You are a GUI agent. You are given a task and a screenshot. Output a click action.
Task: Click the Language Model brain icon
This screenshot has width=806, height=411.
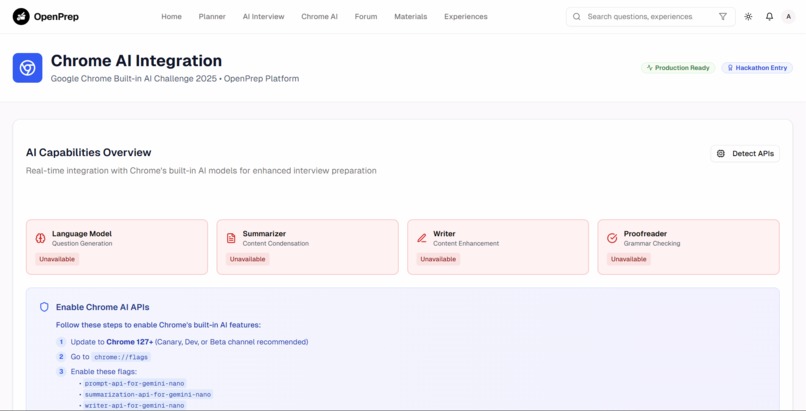point(41,238)
